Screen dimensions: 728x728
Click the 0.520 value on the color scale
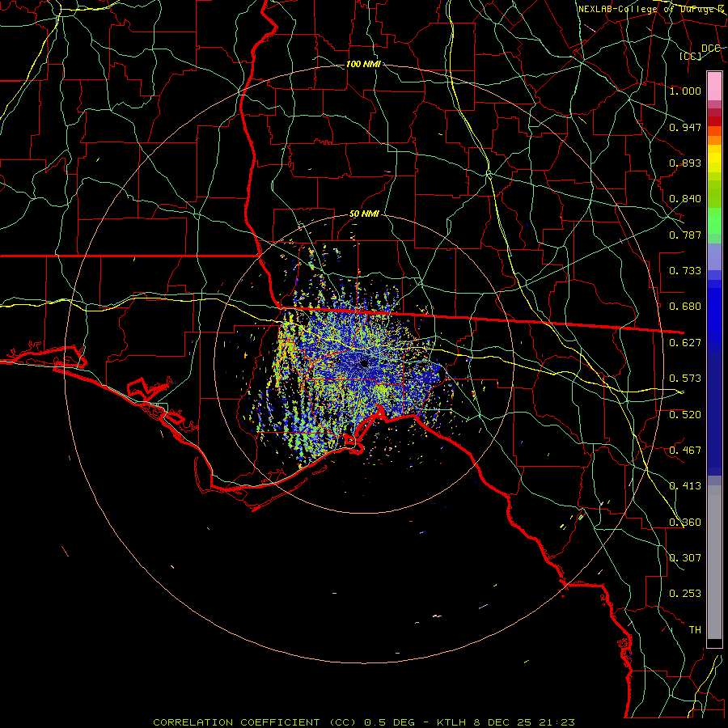685,415
